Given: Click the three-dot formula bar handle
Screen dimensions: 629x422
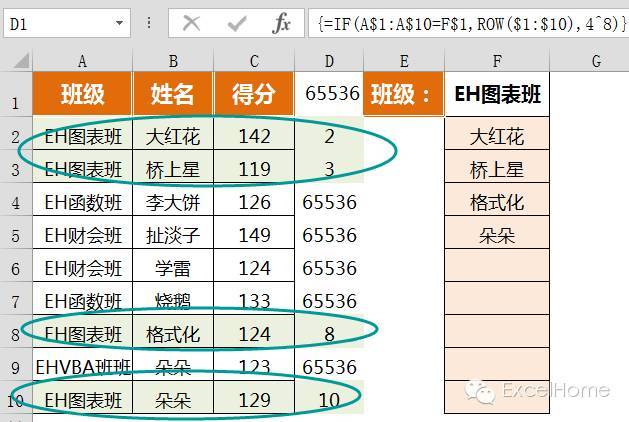Looking at the screenshot, I should [149, 23].
